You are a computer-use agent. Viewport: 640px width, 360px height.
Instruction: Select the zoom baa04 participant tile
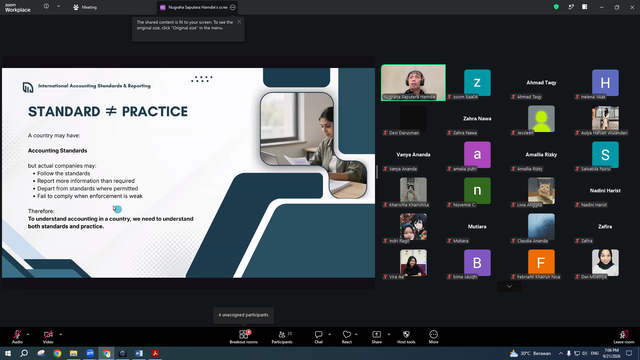(x=477, y=82)
